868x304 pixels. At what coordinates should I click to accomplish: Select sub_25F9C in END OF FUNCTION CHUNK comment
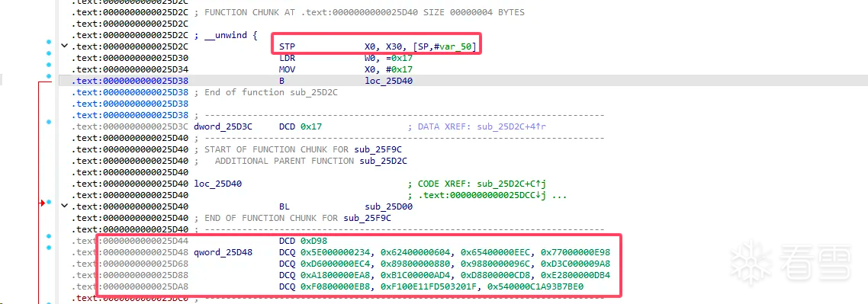coord(368,218)
